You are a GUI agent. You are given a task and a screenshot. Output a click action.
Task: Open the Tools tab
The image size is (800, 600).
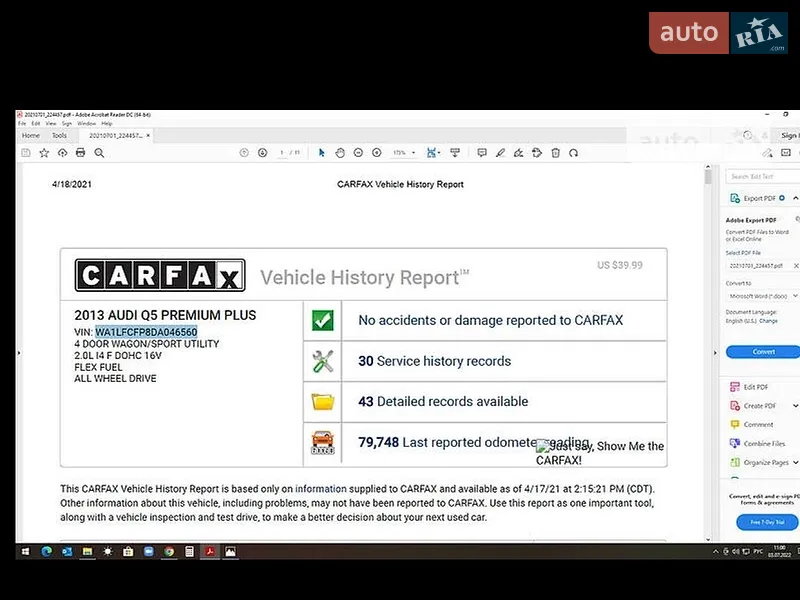[x=59, y=135]
